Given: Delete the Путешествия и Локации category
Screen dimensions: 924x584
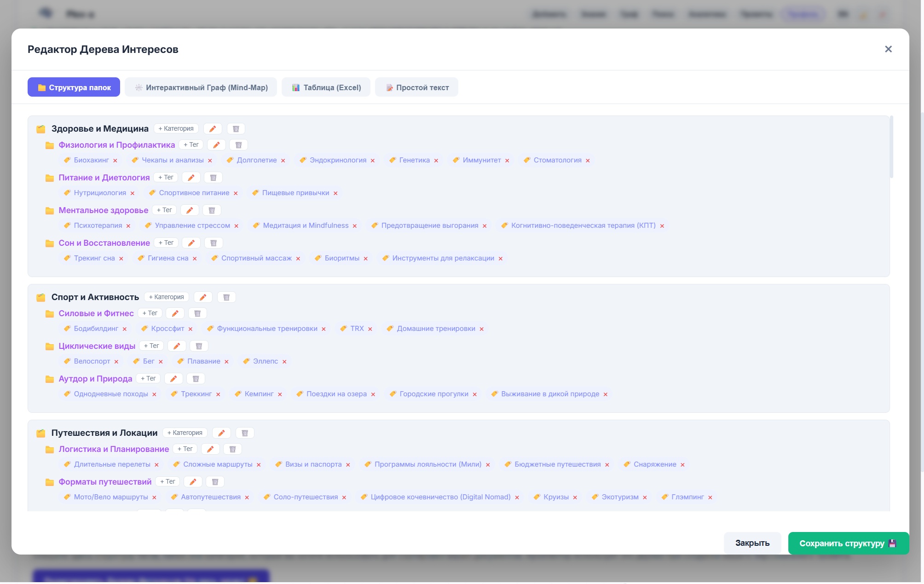Looking at the screenshot, I should point(245,433).
